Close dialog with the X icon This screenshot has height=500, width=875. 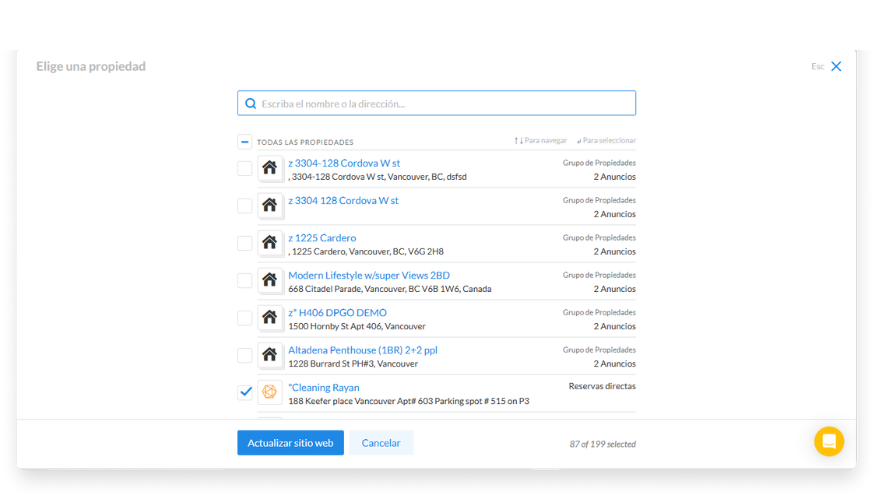tap(836, 67)
